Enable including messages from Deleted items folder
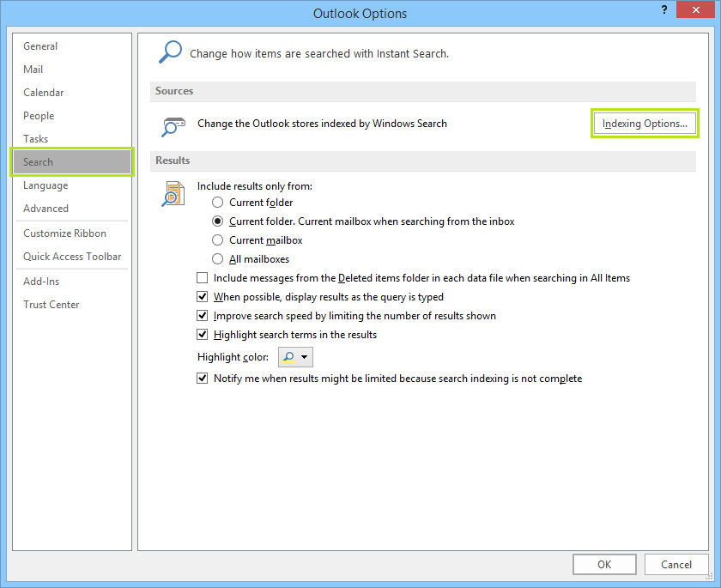This screenshot has width=721, height=588. tap(202, 277)
